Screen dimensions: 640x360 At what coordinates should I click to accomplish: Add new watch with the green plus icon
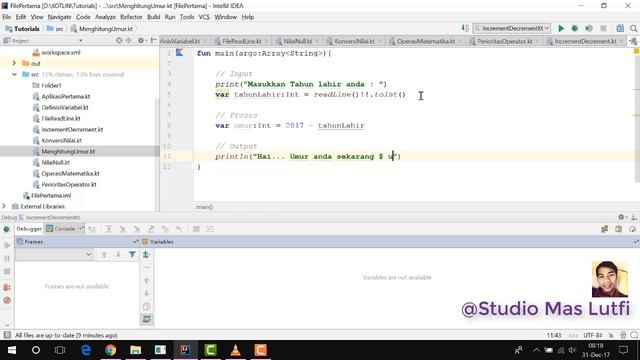coord(146,255)
